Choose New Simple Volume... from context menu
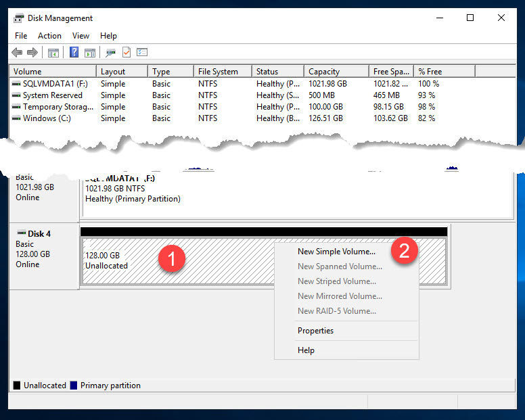 [x=336, y=252]
